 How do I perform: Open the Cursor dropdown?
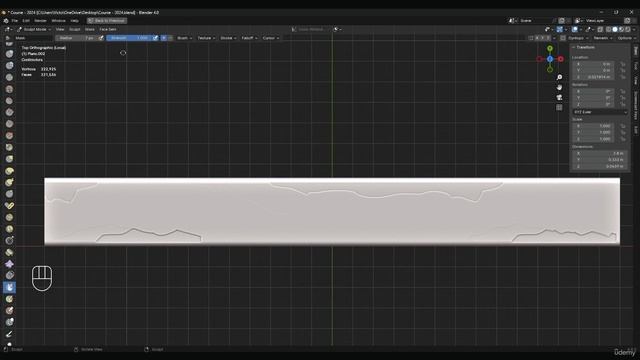(271, 38)
